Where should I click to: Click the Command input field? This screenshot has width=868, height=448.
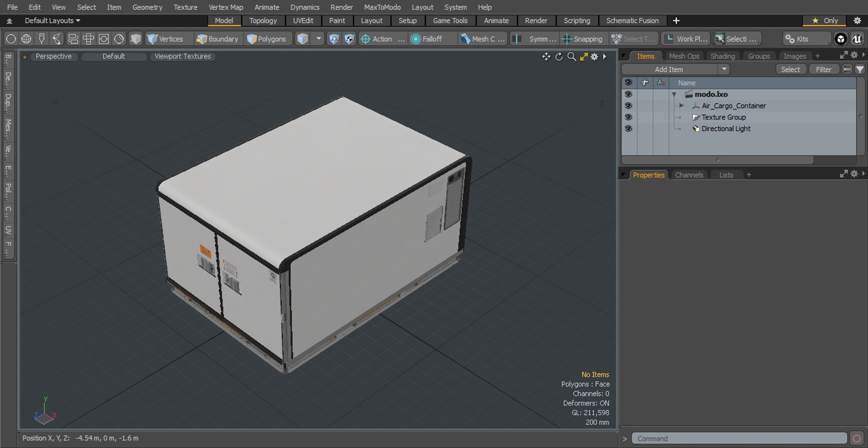click(x=739, y=439)
